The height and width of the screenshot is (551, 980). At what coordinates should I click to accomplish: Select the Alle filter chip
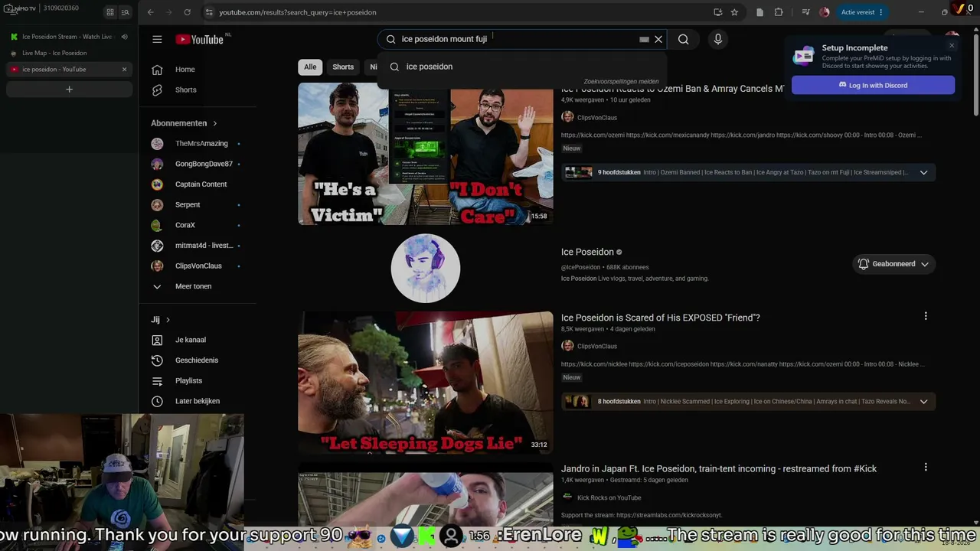click(310, 67)
